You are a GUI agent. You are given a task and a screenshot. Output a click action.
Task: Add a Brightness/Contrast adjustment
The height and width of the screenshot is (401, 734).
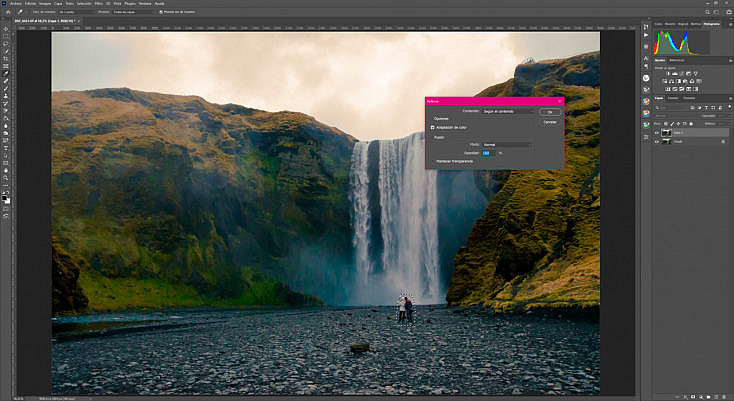click(668, 74)
